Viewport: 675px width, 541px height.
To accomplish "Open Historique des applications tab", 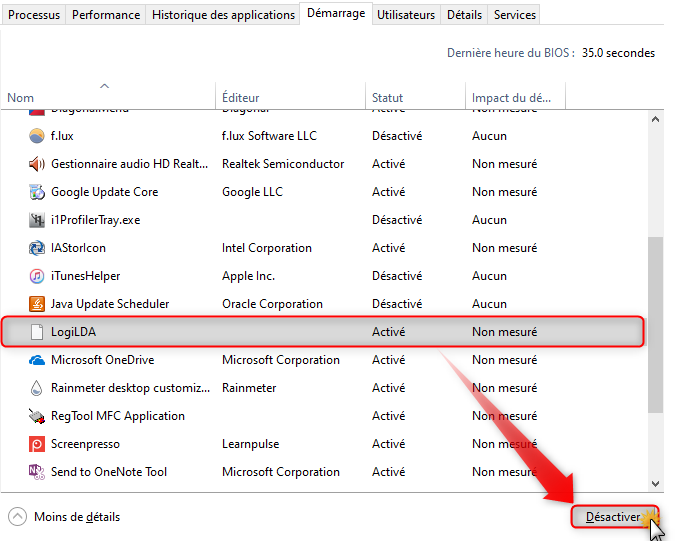I will (223, 15).
